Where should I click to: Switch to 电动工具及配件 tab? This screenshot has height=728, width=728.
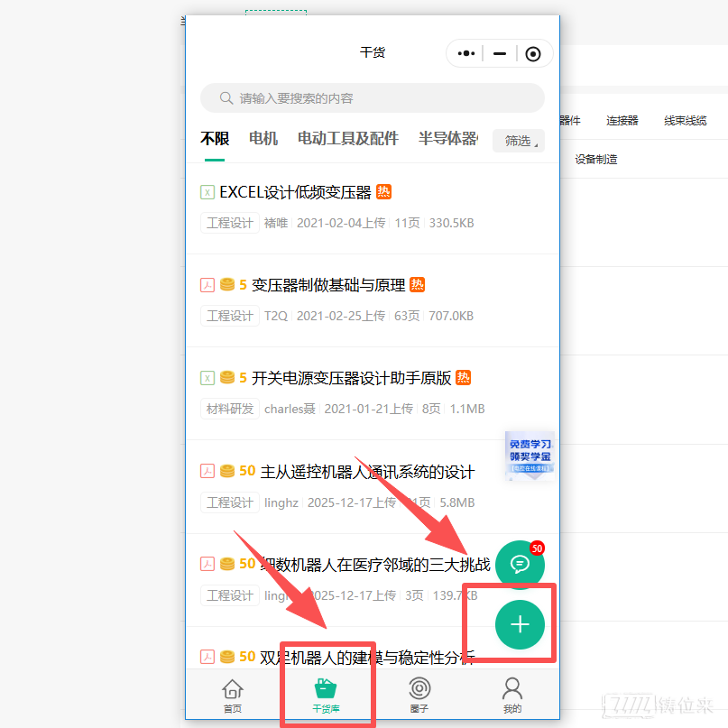(348, 139)
